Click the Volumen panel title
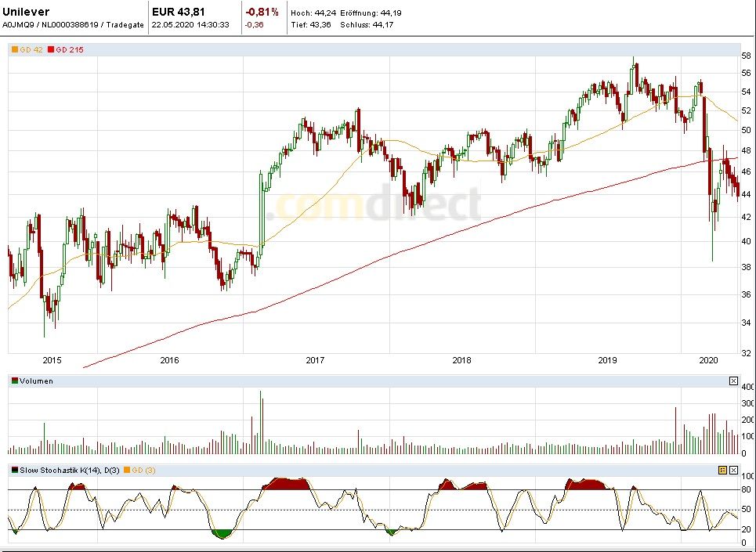The height and width of the screenshot is (552, 756). click(36, 381)
